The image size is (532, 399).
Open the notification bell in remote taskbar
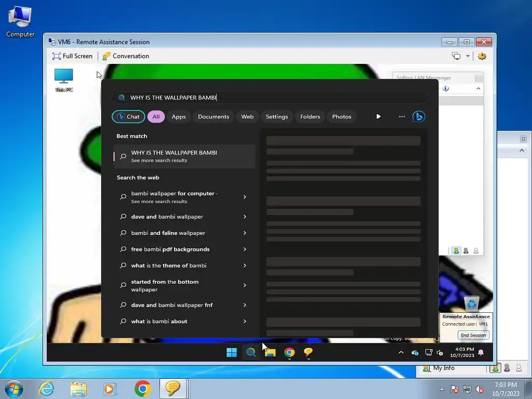point(481,353)
